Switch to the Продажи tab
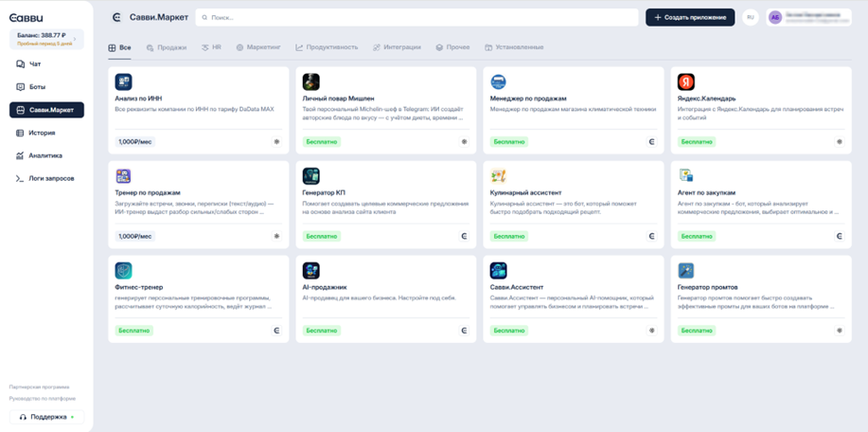This screenshot has width=868, height=432. (x=166, y=47)
